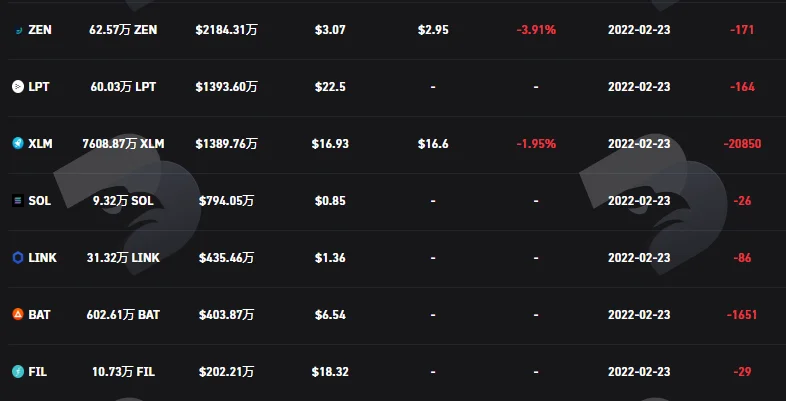Click the BAT row date 2022-02-23
The image size is (786, 401).
tap(639, 315)
